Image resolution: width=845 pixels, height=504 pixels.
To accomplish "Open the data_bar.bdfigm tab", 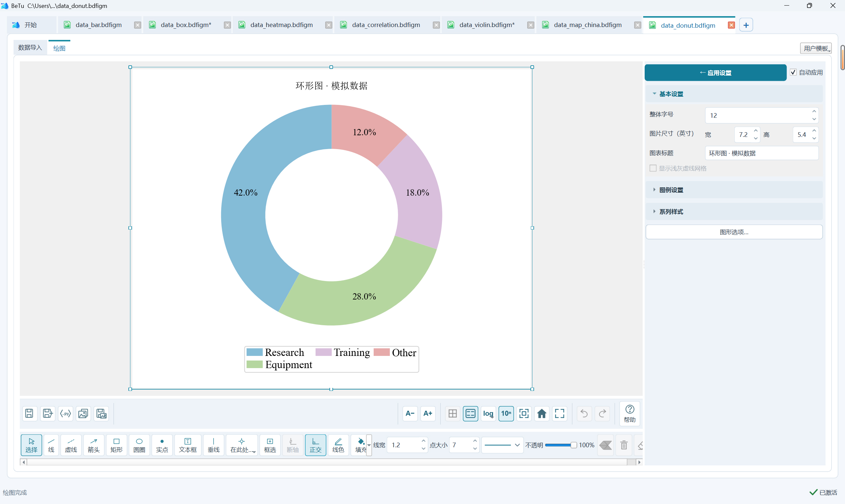I will [99, 25].
